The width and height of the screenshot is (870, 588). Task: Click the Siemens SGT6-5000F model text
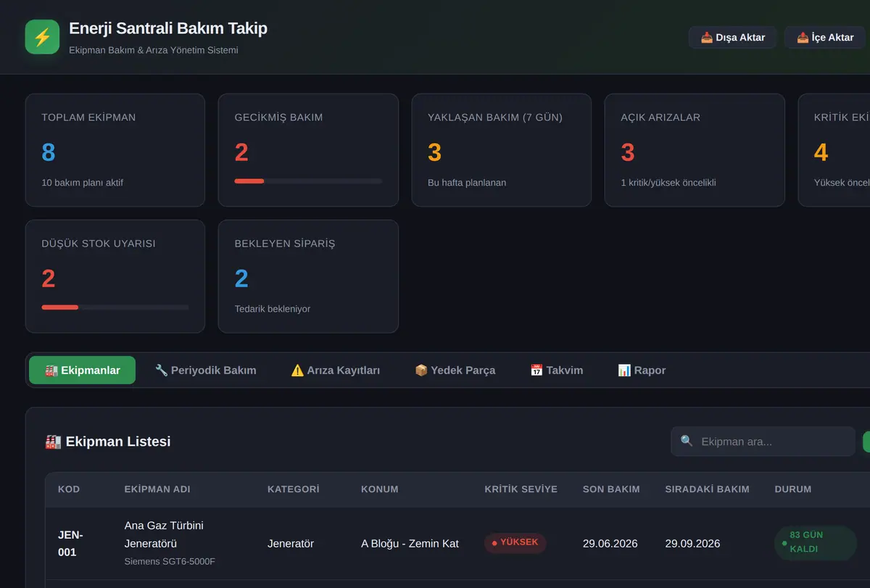[x=170, y=561]
